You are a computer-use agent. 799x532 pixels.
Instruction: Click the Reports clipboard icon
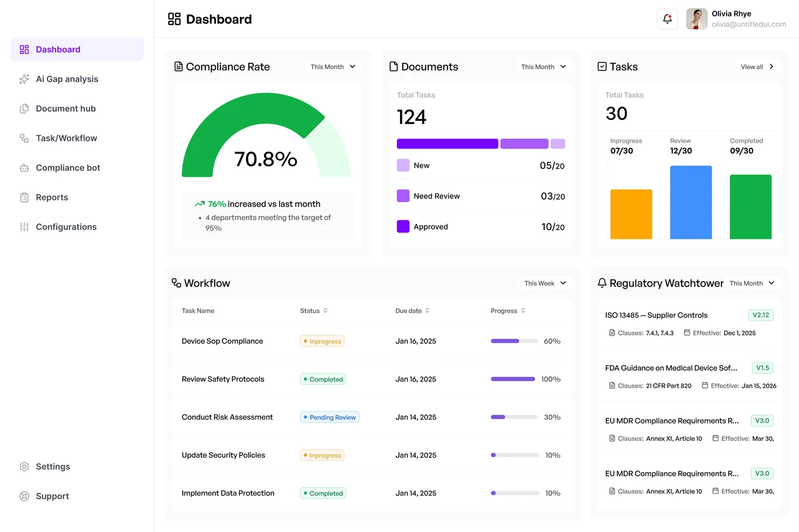[24, 197]
